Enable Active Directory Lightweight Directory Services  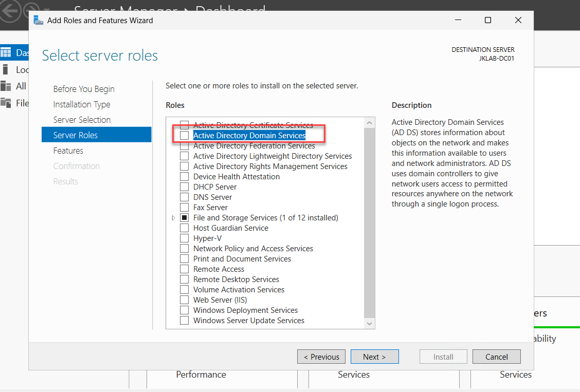click(x=184, y=156)
